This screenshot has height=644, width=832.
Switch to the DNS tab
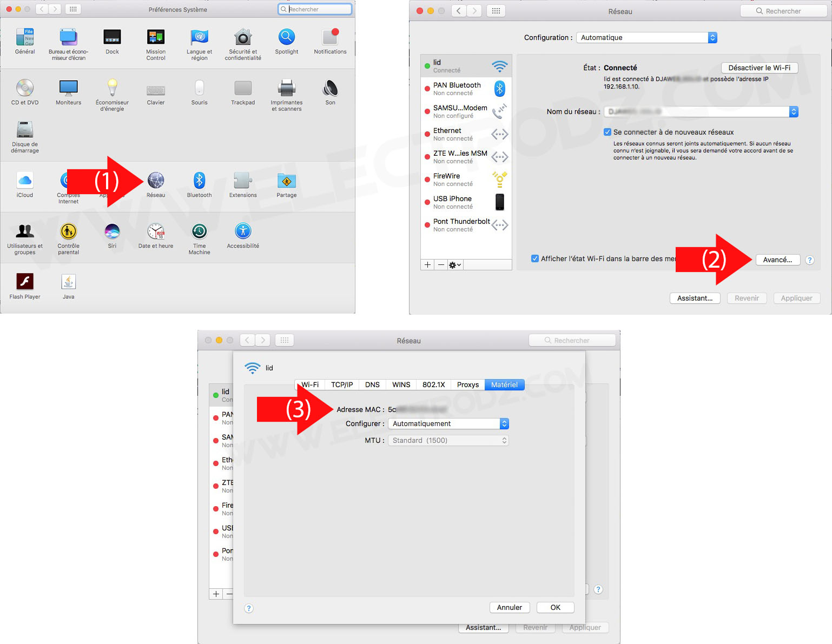point(372,384)
